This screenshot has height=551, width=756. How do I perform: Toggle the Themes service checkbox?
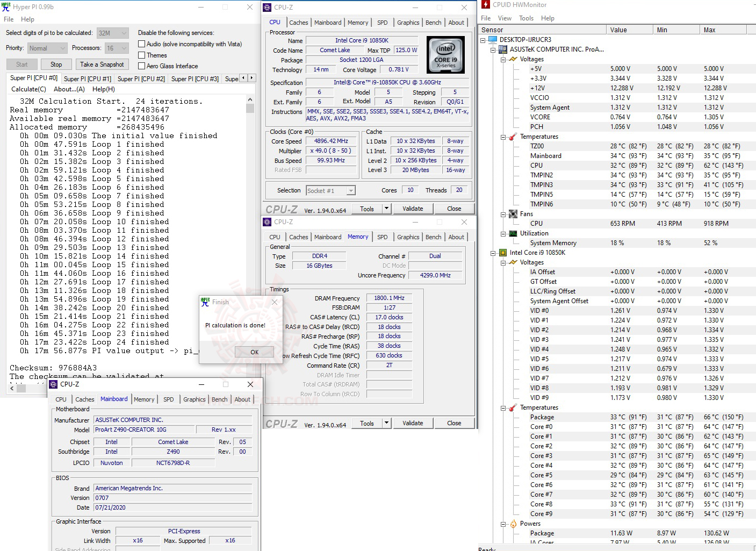click(x=142, y=55)
